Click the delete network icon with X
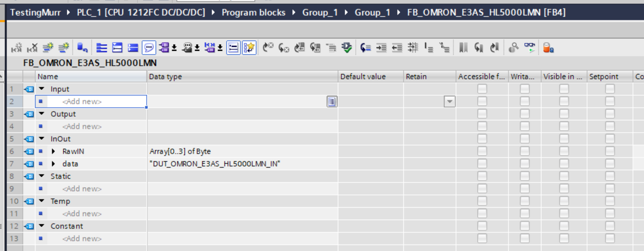This screenshot has width=644, height=251. pyautogui.click(x=32, y=47)
